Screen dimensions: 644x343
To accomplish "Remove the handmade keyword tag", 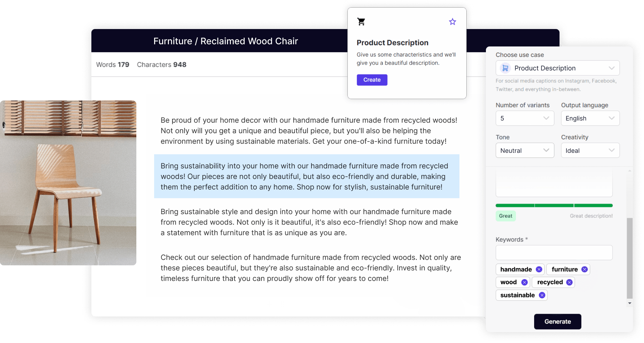I will (539, 269).
